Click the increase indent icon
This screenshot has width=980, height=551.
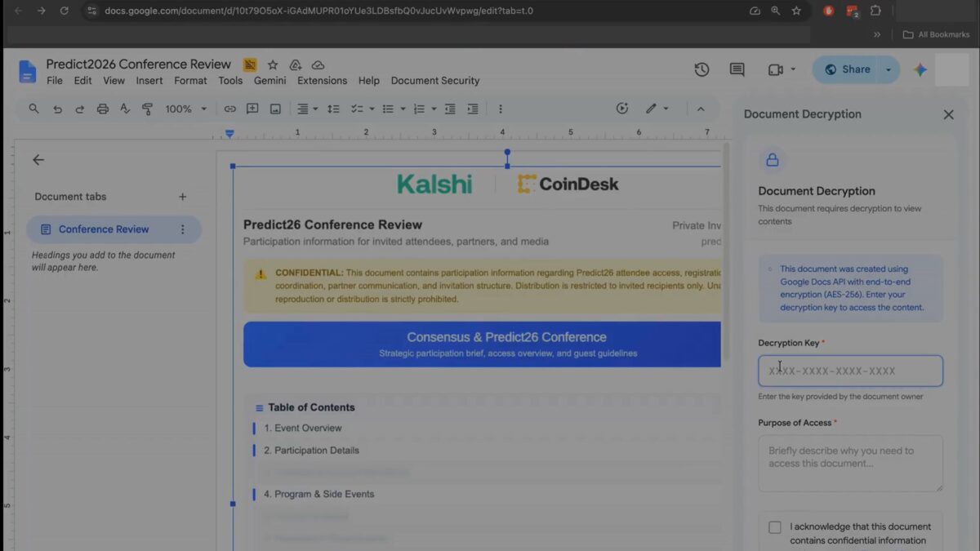pyautogui.click(x=473, y=109)
